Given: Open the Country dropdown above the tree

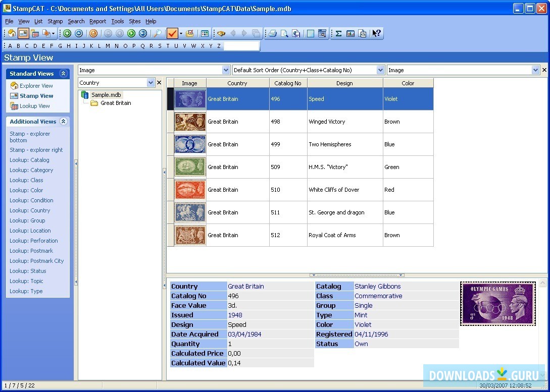Looking at the screenshot, I should pos(151,83).
